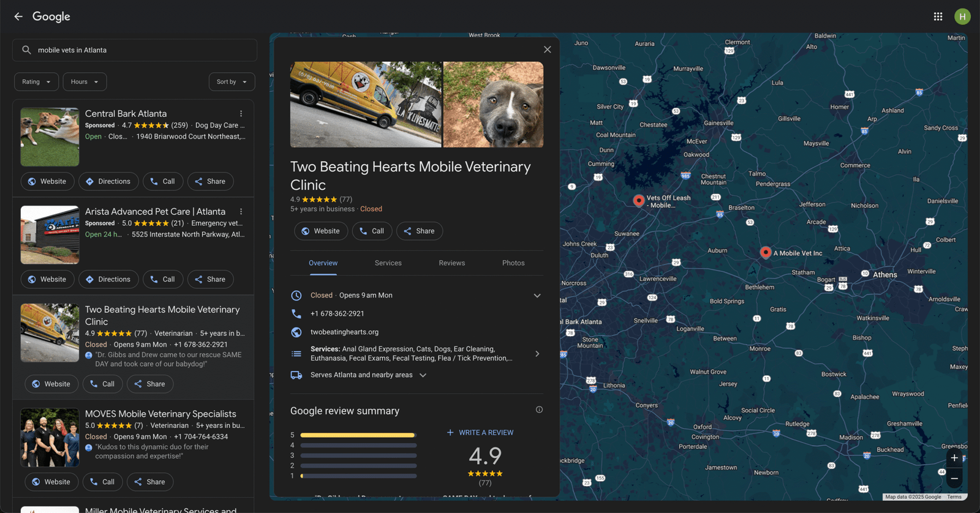
Task: Zoom in on the map
Action: [x=954, y=458]
